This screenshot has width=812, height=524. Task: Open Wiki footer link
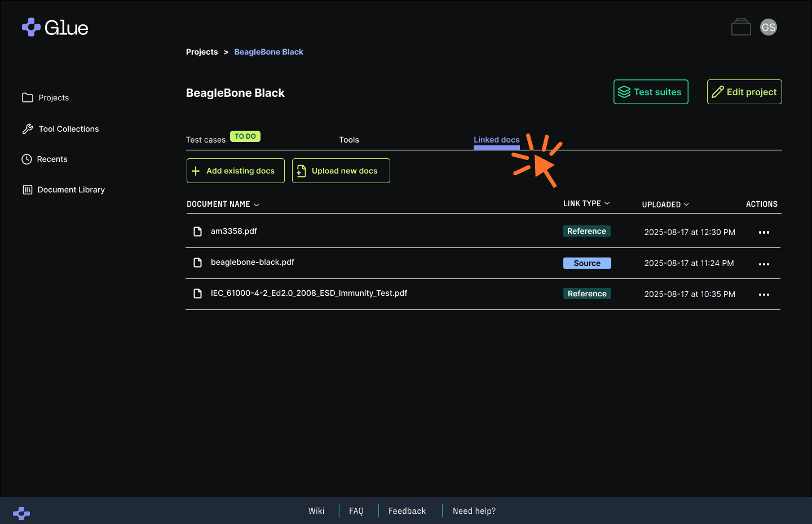316,511
